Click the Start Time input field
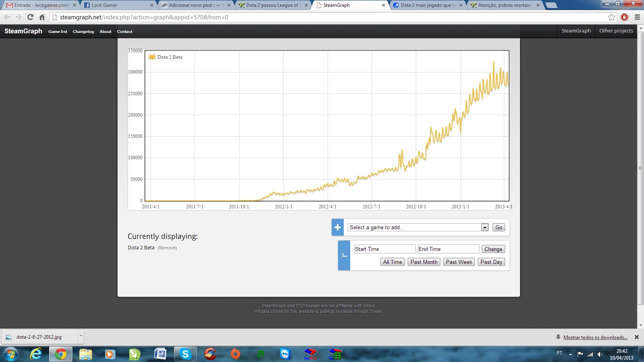This screenshot has width=644, height=362. tap(384, 249)
